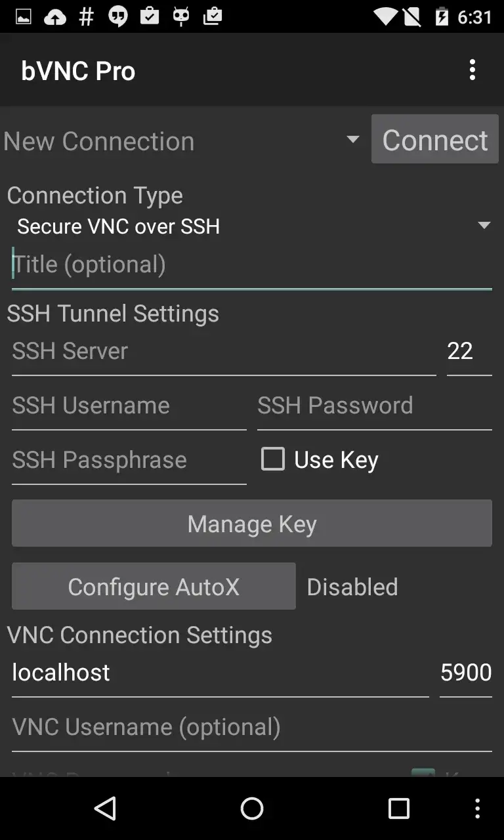Open the bVNC overflow menu

coord(472,69)
